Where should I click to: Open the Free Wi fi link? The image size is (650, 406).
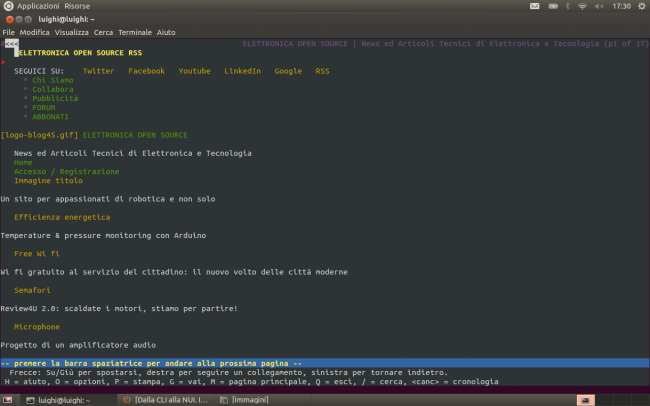point(37,253)
